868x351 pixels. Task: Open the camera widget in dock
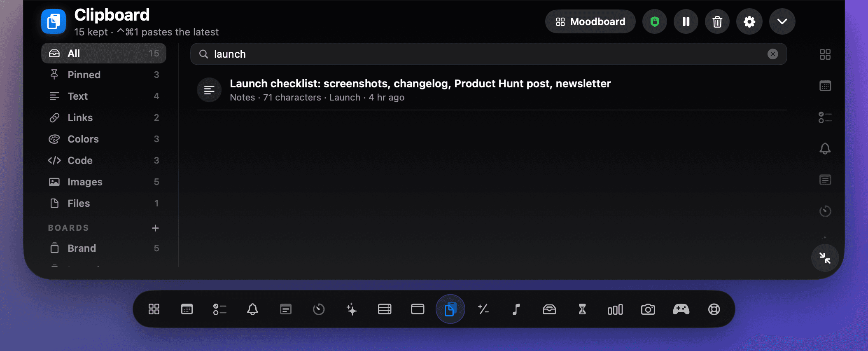[x=648, y=309]
